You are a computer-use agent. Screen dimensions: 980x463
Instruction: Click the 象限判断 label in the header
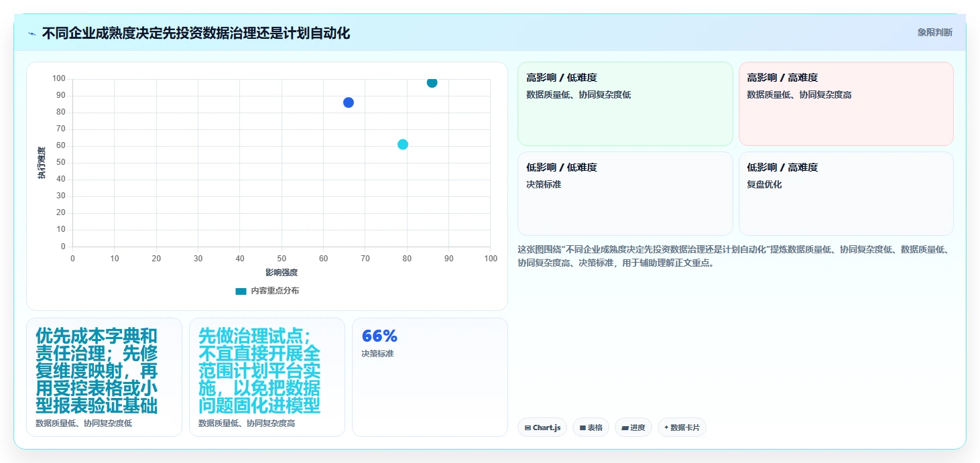934,32
